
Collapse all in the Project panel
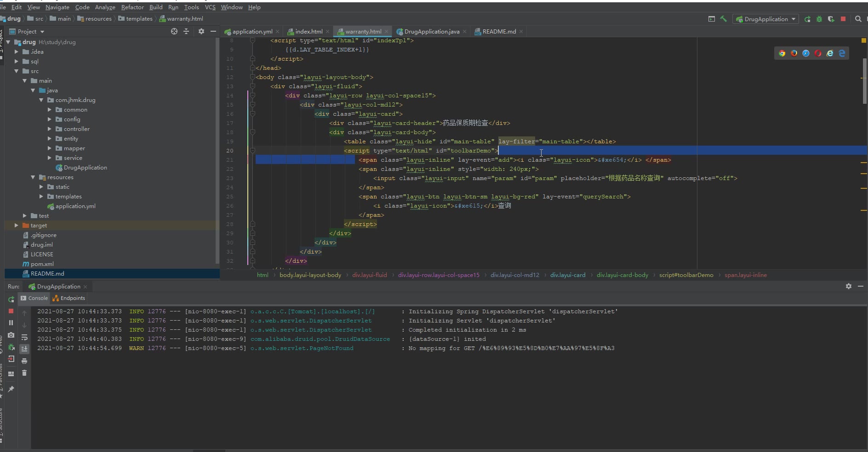(186, 31)
